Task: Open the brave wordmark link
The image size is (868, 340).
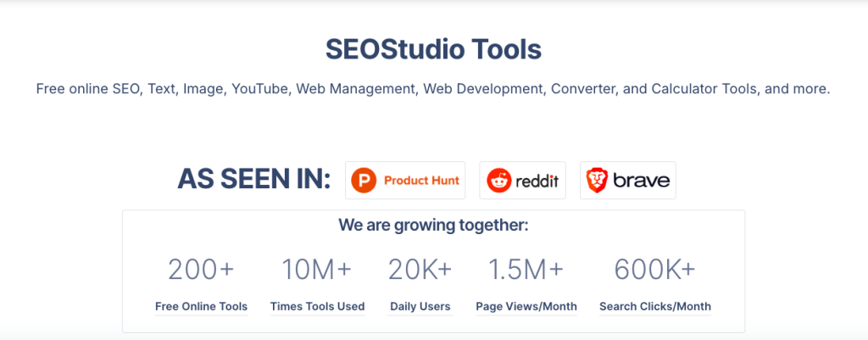Action: pyautogui.click(x=641, y=181)
